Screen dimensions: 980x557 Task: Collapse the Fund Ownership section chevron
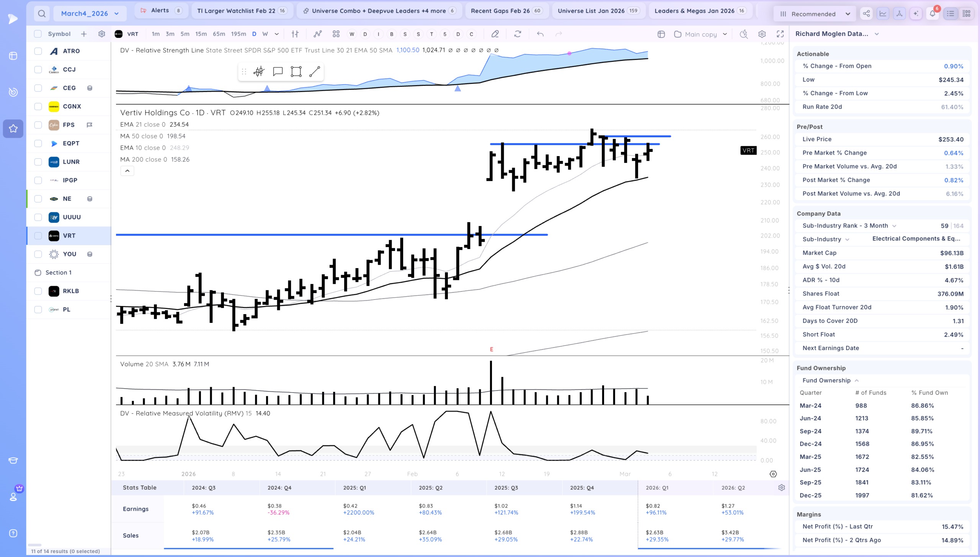click(x=857, y=380)
